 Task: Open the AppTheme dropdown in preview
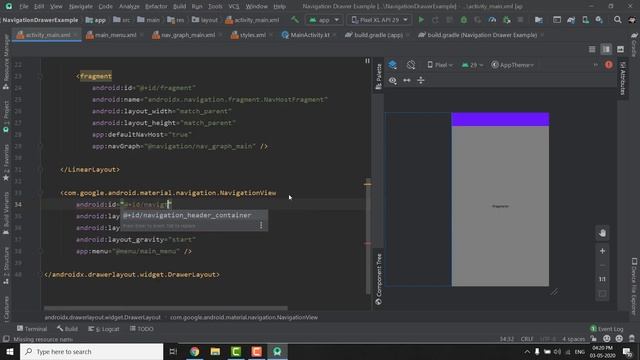[513, 65]
